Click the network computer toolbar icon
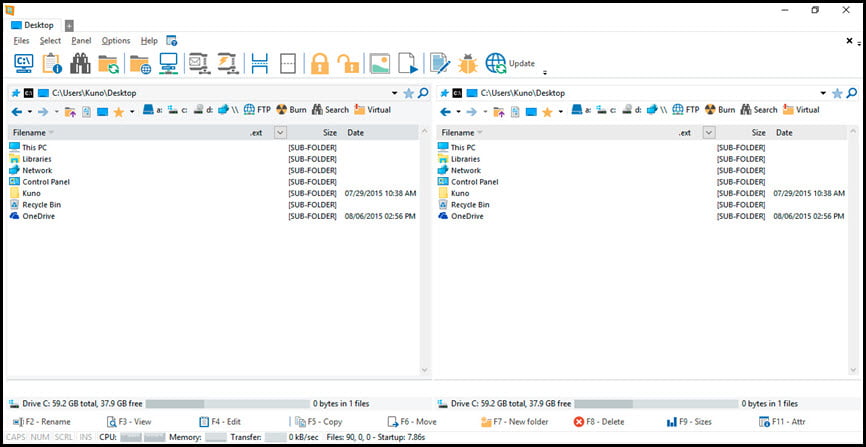 [x=168, y=63]
